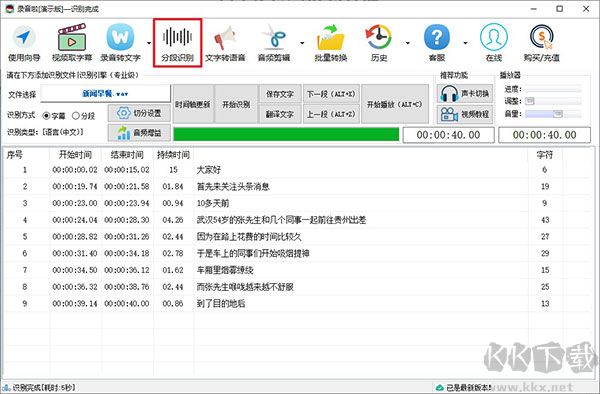Image resolution: width=600 pixels, height=394 pixels.
Task: Click the 序号 column header
Action: pyautogui.click(x=15, y=155)
